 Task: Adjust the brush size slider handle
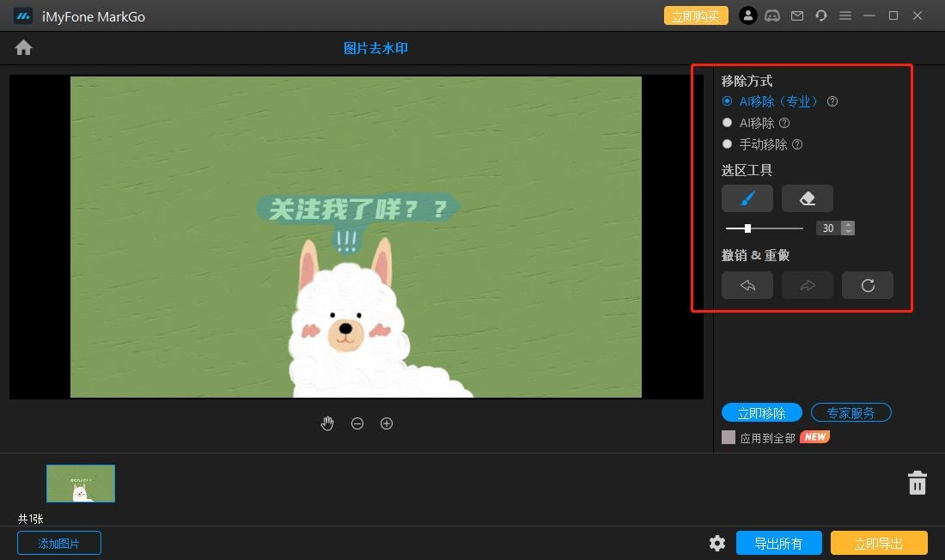pyautogui.click(x=747, y=228)
